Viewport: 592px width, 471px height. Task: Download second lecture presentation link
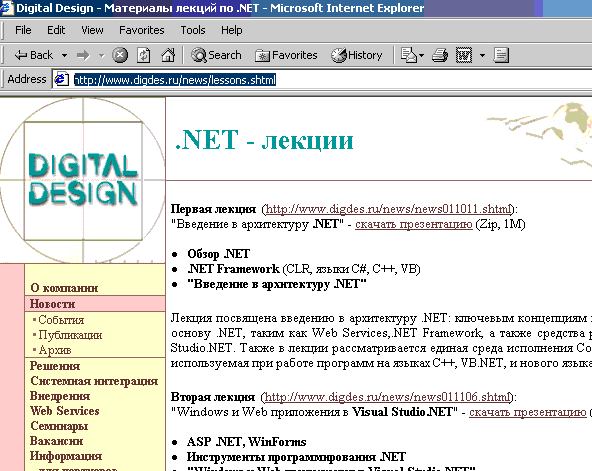pos(528,412)
